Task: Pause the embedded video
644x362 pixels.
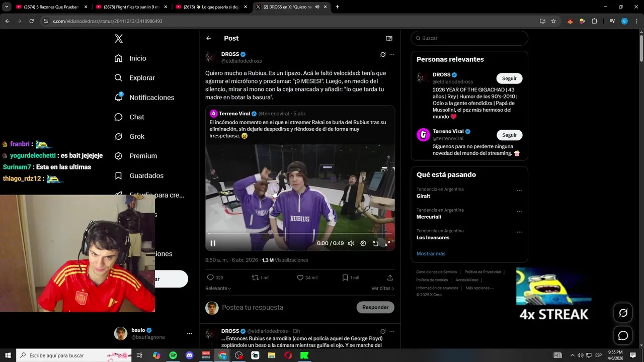Action: pyautogui.click(x=213, y=243)
